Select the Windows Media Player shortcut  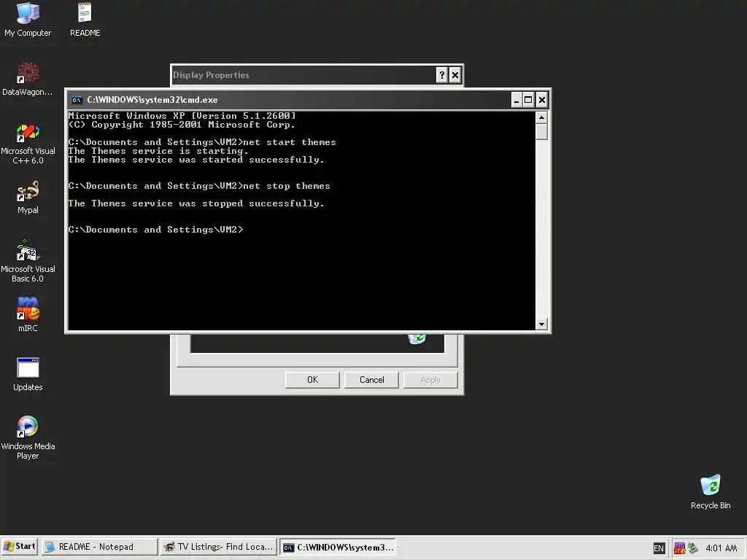pos(28,437)
